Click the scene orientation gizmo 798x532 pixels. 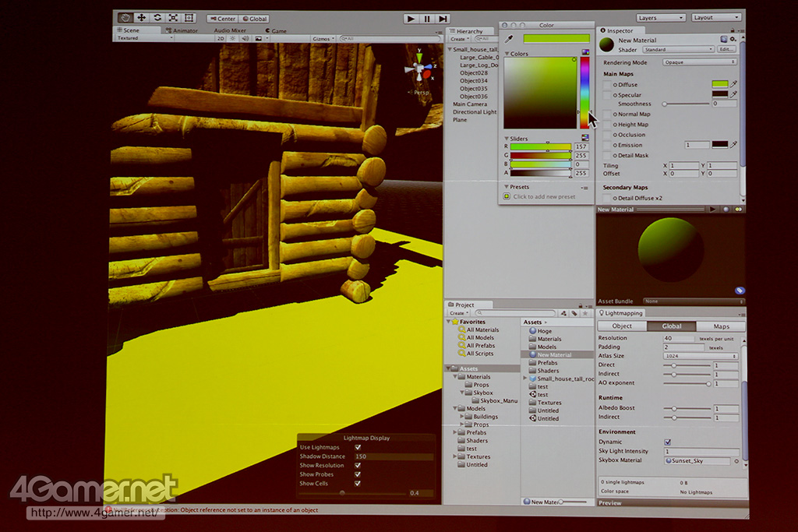pyautogui.click(x=420, y=70)
